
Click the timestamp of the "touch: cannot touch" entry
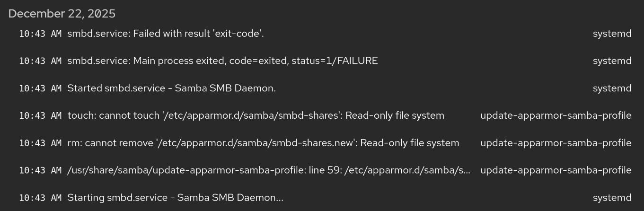pos(40,115)
